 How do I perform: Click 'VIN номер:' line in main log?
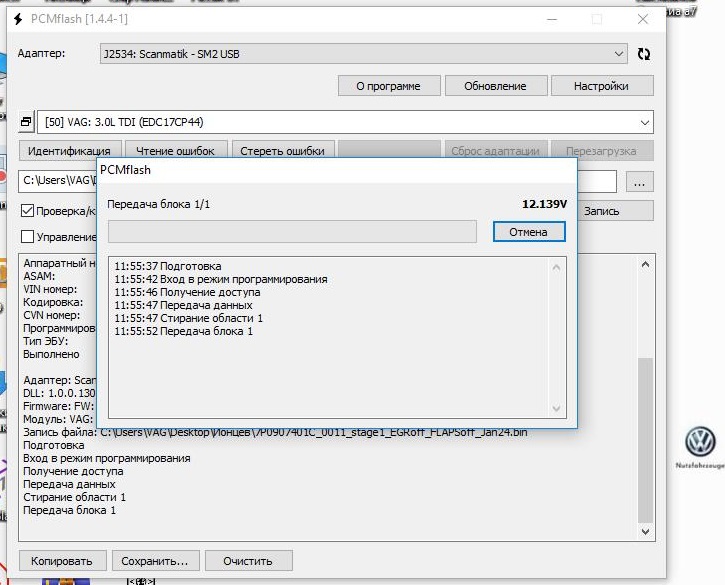(50, 289)
